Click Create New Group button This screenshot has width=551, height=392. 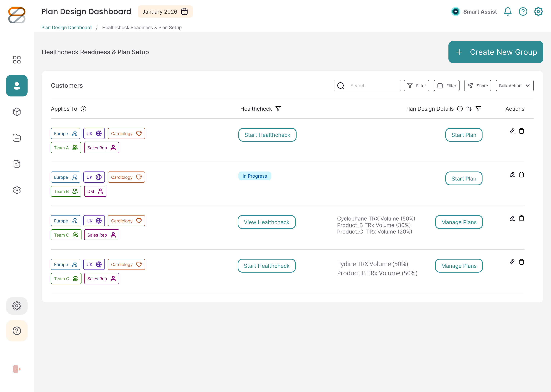[496, 52]
